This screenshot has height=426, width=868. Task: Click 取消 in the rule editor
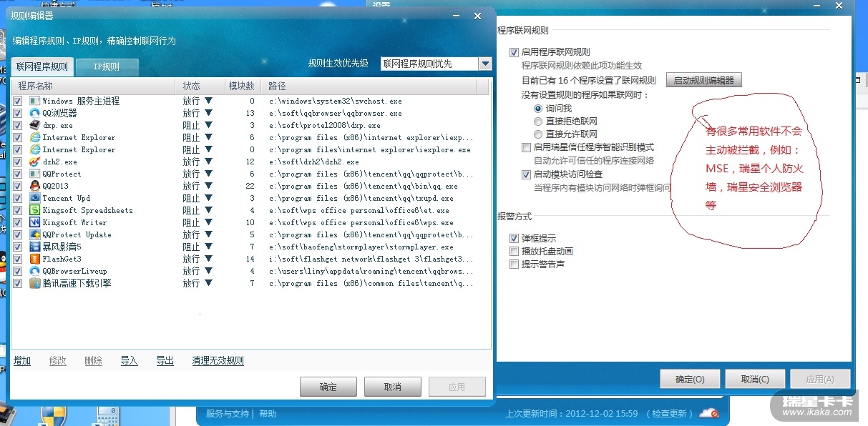[393, 387]
